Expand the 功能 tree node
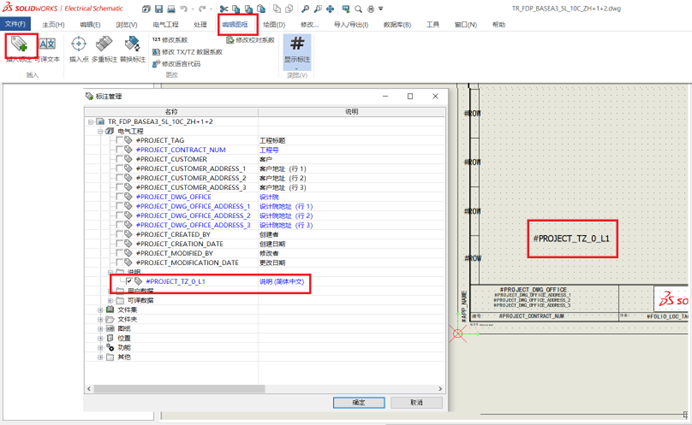692x425 pixels. click(x=100, y=347)
